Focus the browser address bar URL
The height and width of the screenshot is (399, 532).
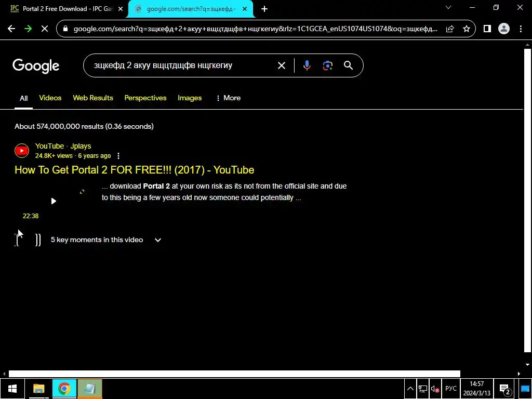point(256,29)
